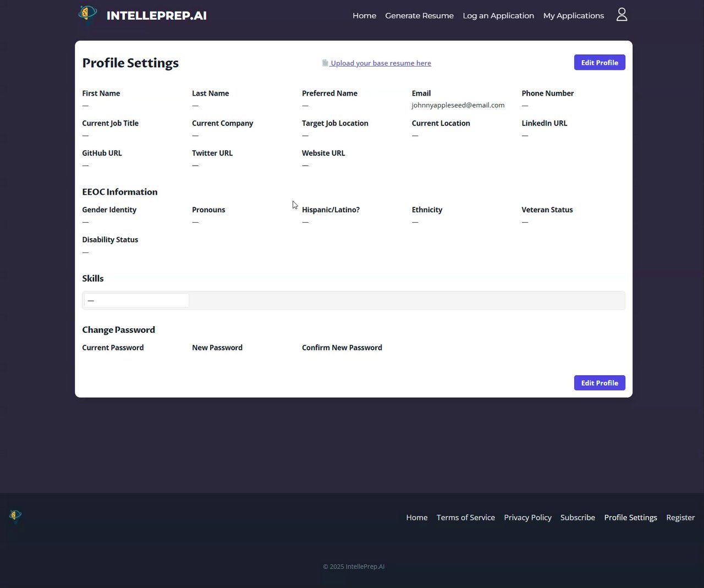
Task: Click the bottom Edit Profile button
Action: point(599,383)
